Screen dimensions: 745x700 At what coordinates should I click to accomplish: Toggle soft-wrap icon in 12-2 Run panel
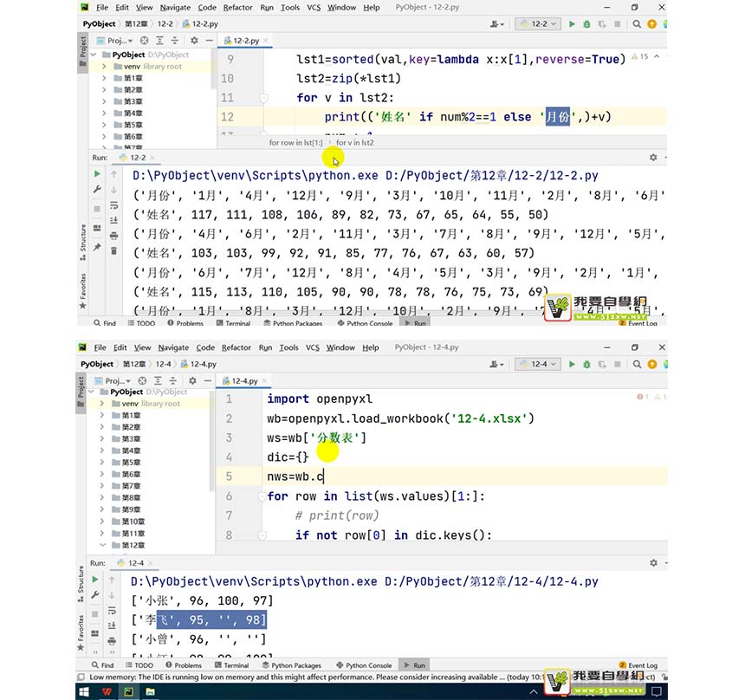114,205
